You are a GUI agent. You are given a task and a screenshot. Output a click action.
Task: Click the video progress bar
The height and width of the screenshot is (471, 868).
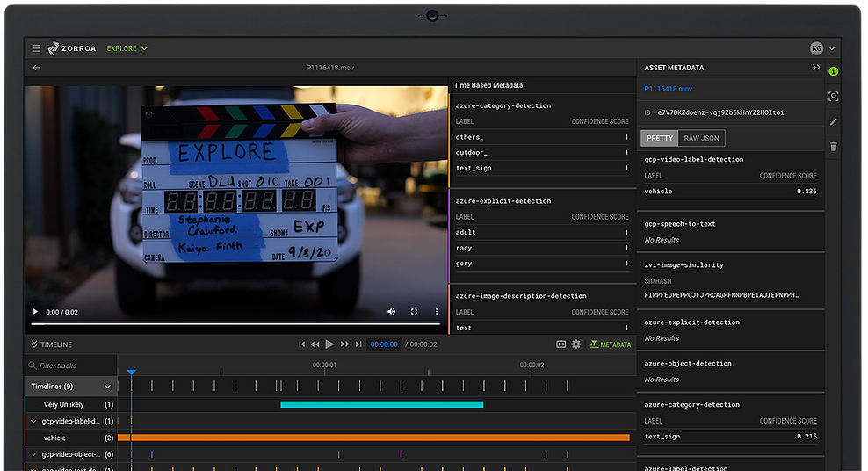[x=235, y=323]
